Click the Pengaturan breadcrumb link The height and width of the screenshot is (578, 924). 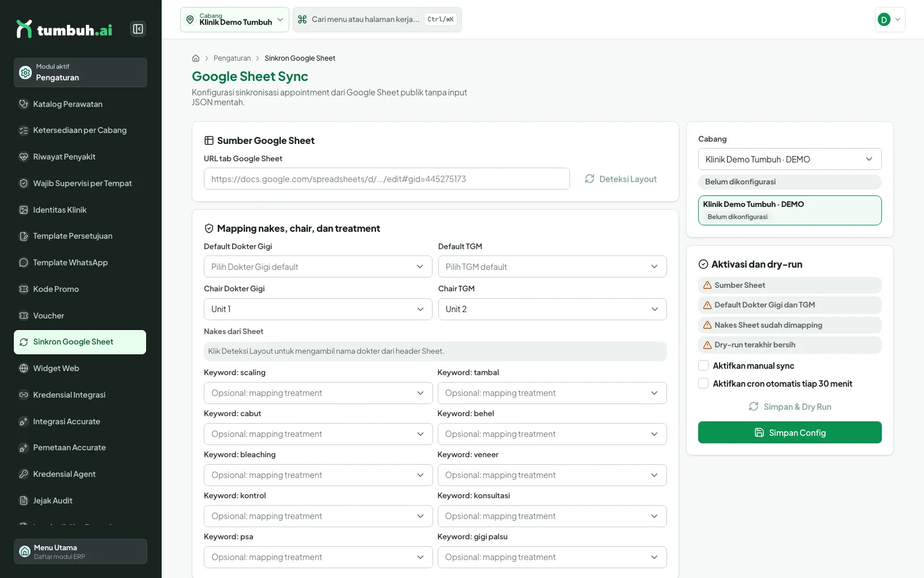(x=232, y=58)
